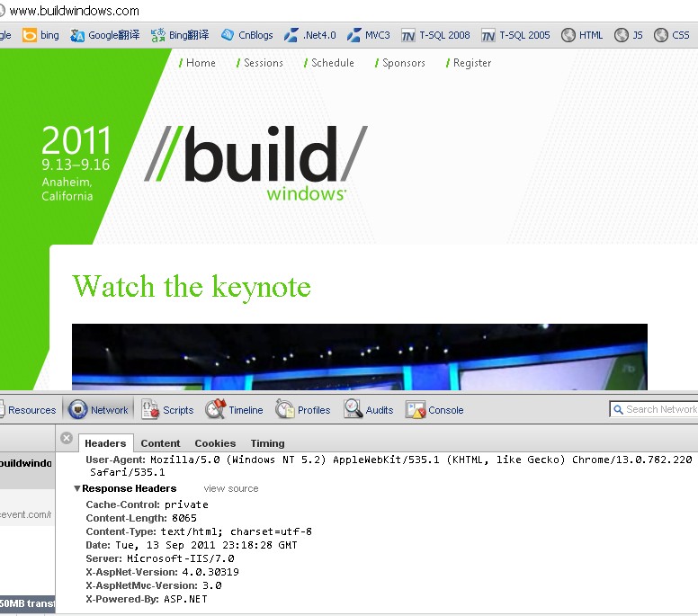
Task: Open the Schedule page link
Action: pyautogui.click(x=328, y=63)
